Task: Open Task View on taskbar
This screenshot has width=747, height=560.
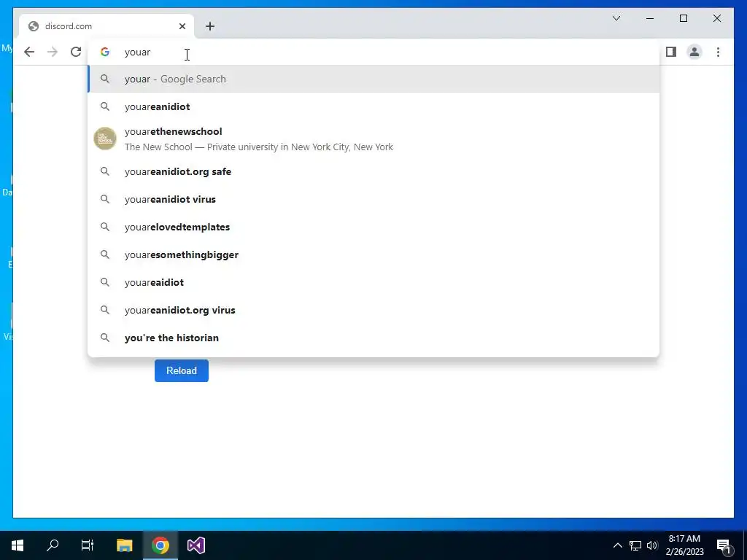Action: pyautogui.click(x=88, y=545)
